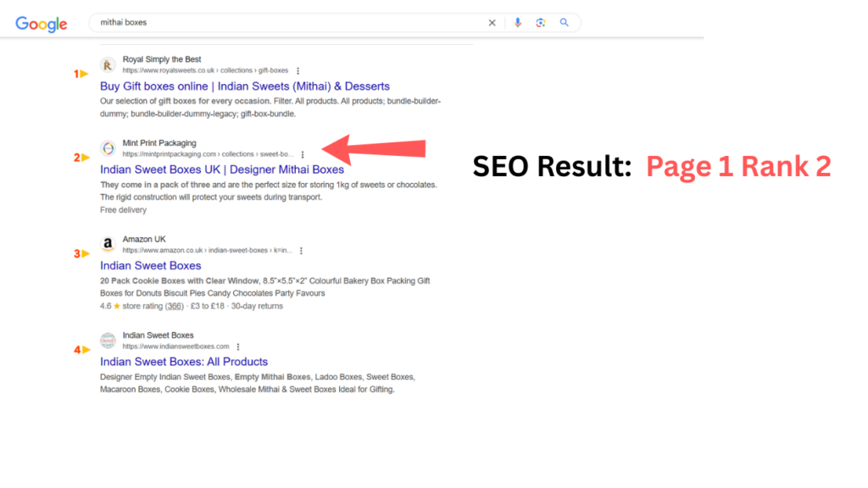Open the Buy Gift boxes online result link

pyautogui.click(x=245, y=86)
